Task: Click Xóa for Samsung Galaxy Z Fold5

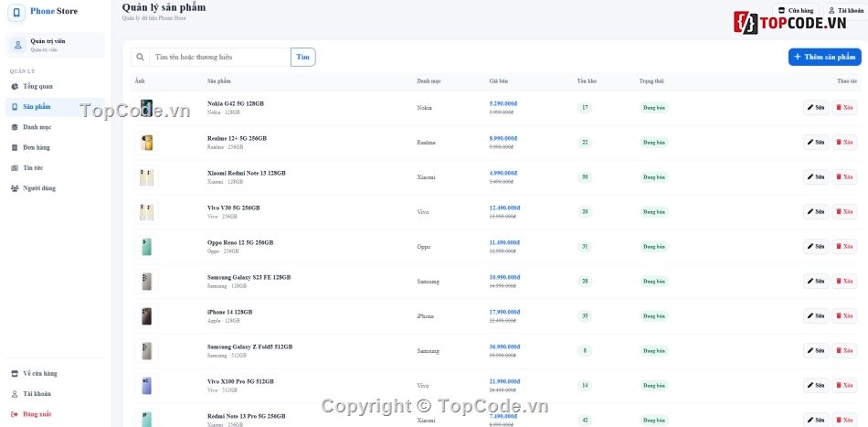Action: click(844, 350)
